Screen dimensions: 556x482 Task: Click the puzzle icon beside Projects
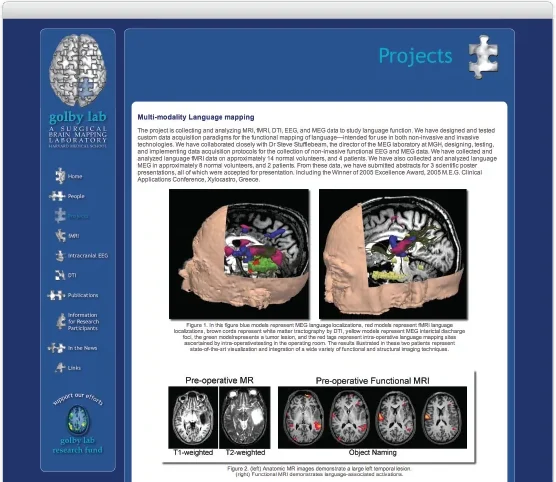60,216
